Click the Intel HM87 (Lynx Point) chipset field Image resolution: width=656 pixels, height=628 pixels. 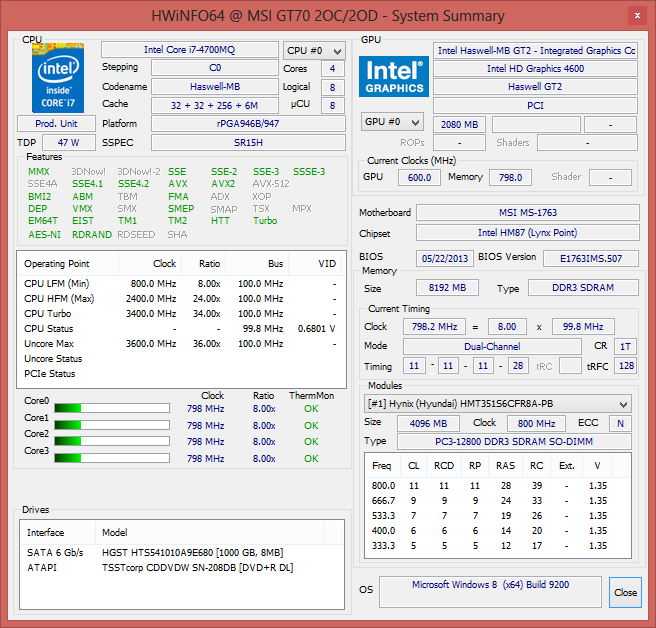pyautogui.click(x=528, y=233)
